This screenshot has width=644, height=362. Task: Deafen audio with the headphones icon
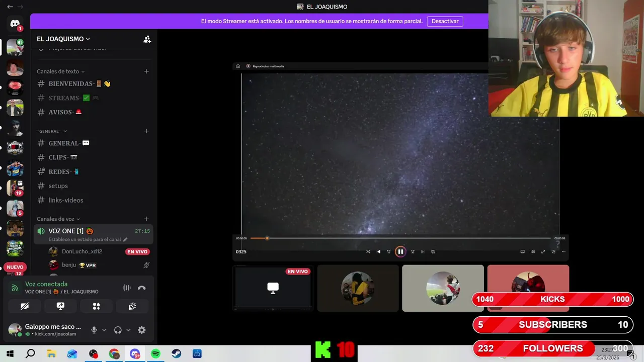pos(118,330)
